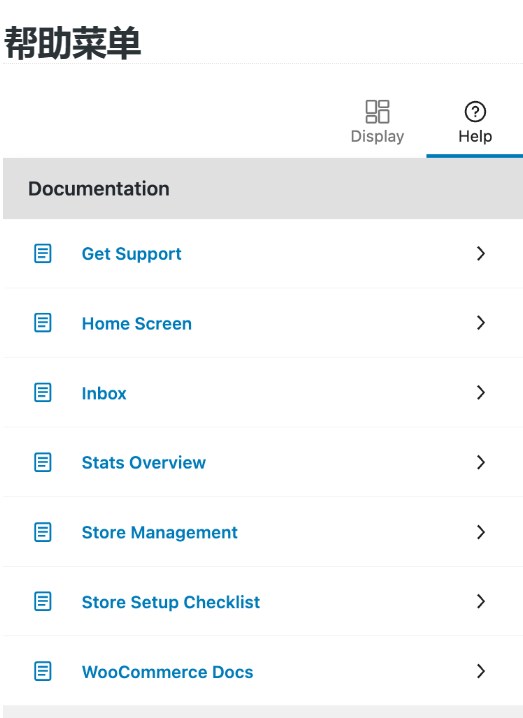Expand the Store Management chevron arrow

click(x=480, y=532)
